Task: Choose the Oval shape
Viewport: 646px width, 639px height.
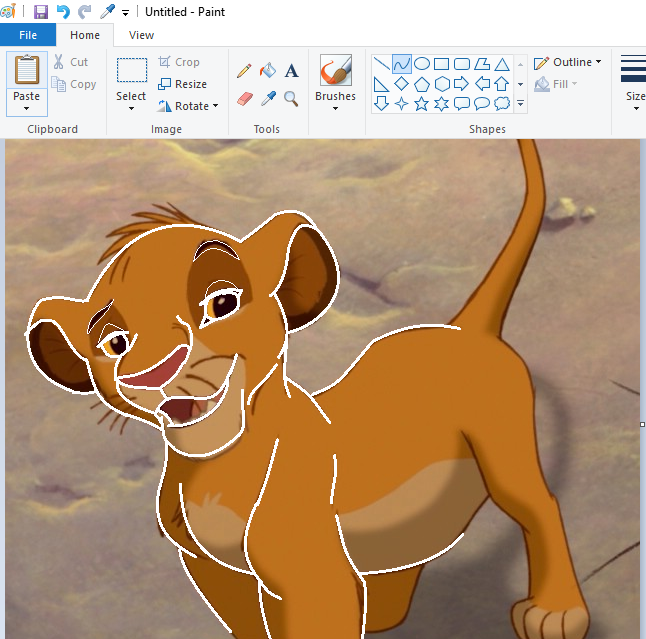Action: pos(421,64)
